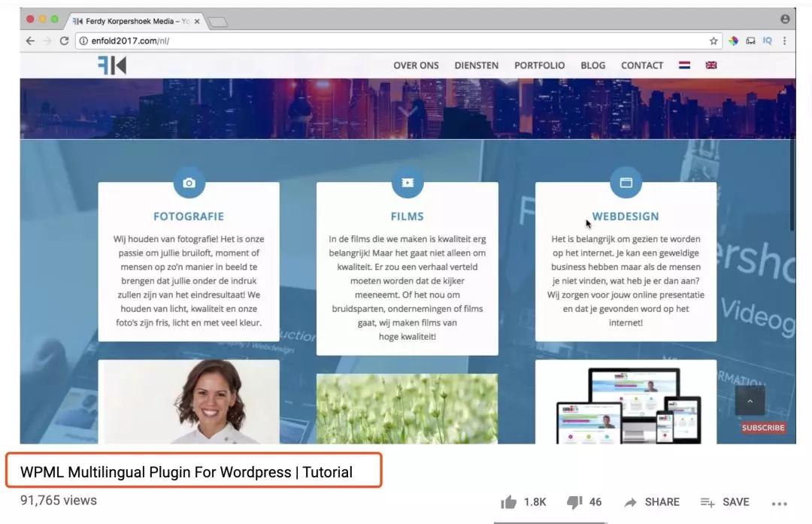Click the video title WPML Multilingual Plugin

tap(186, 472)
